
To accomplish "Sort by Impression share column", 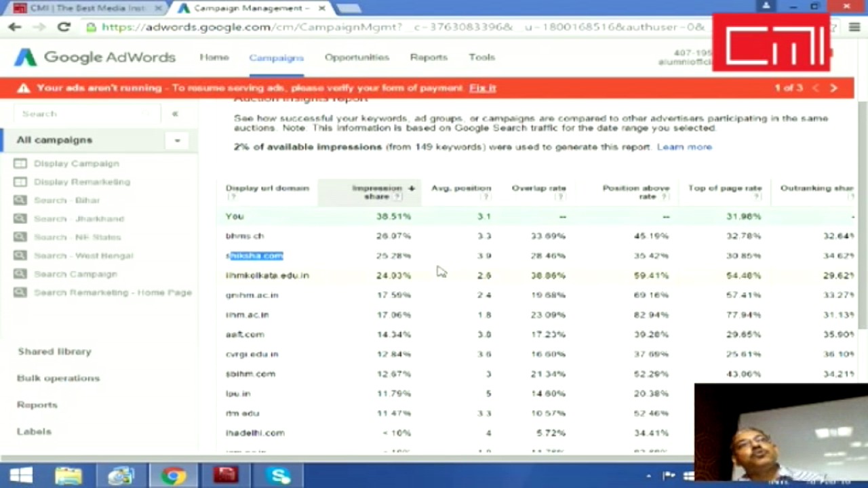I will pos(377,192).
